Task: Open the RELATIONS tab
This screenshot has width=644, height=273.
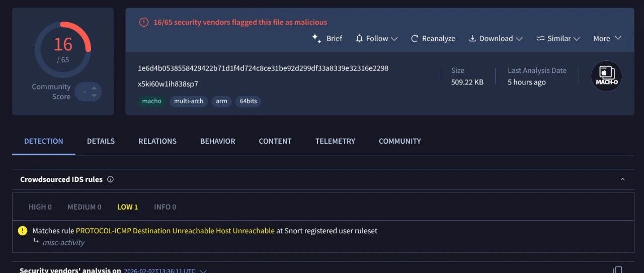Action: pos(157,141)
